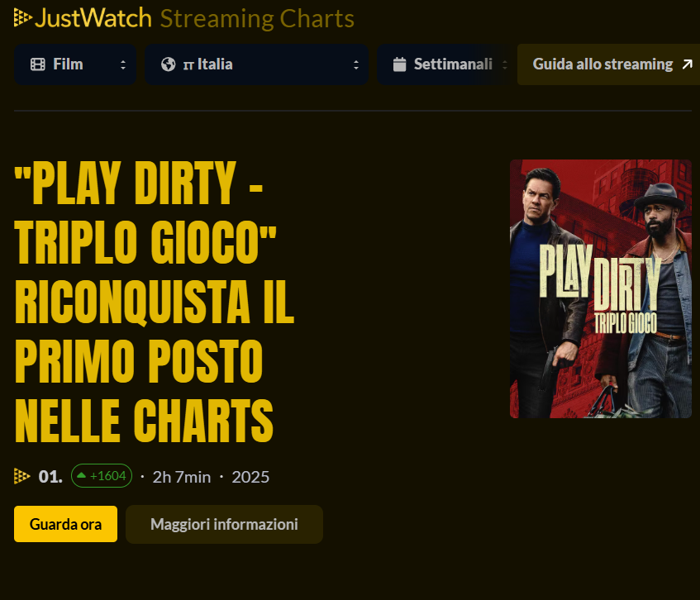Click the globe icon beside Italia
This screenshot has height=600, width=700.
coord(169,64)
